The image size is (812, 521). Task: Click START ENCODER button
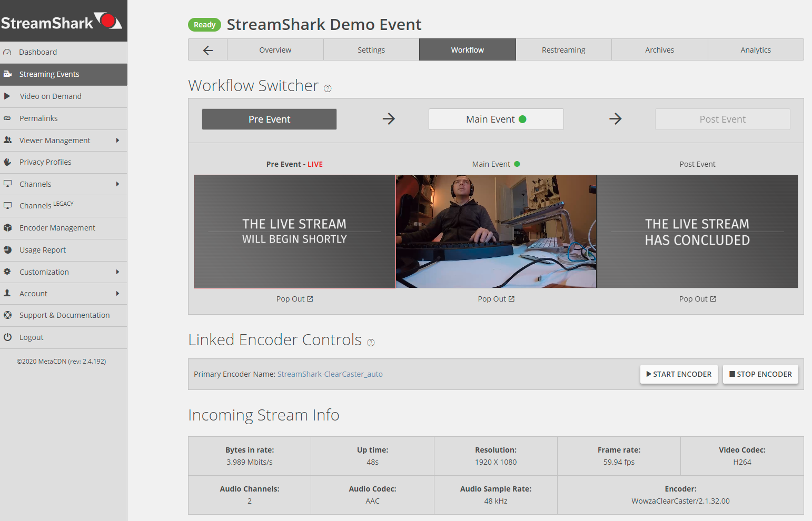(679, 374)
